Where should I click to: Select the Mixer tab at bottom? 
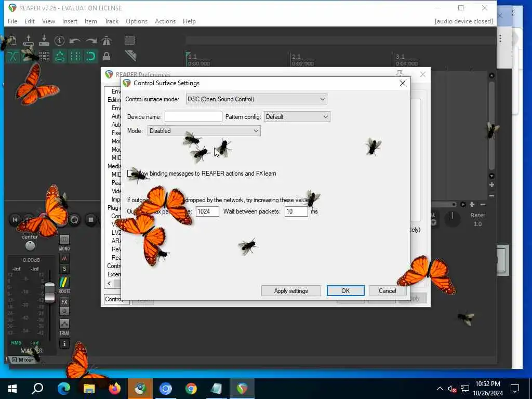click(x=23, y=360)
